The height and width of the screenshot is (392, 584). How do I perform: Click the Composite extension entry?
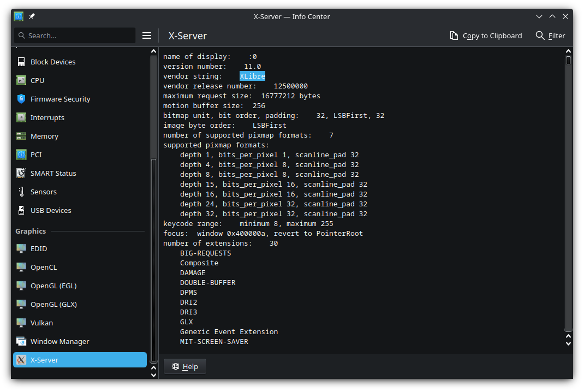pyautogui.click(x=199, y=263)
